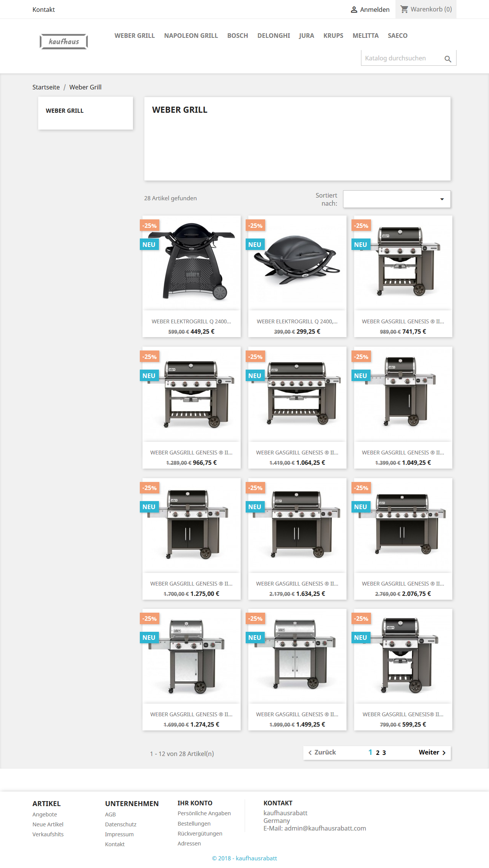The image size is (489, 868).
Task: Click the search magnifier icon
Action: (448, 59)
